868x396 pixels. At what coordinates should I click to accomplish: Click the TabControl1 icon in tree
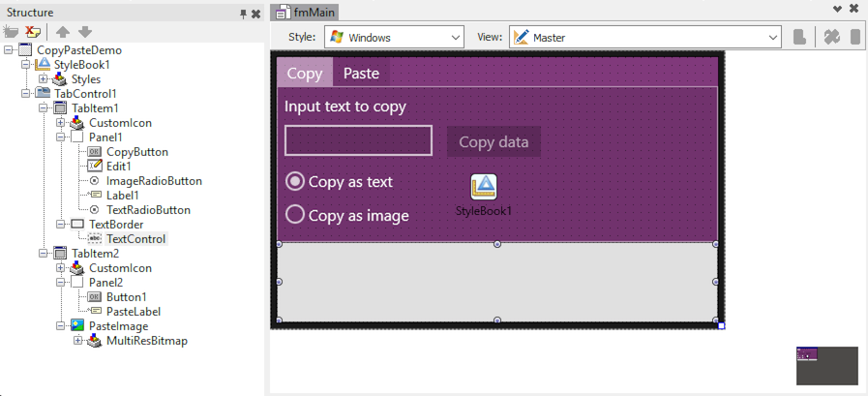click(x=44, y=94)
